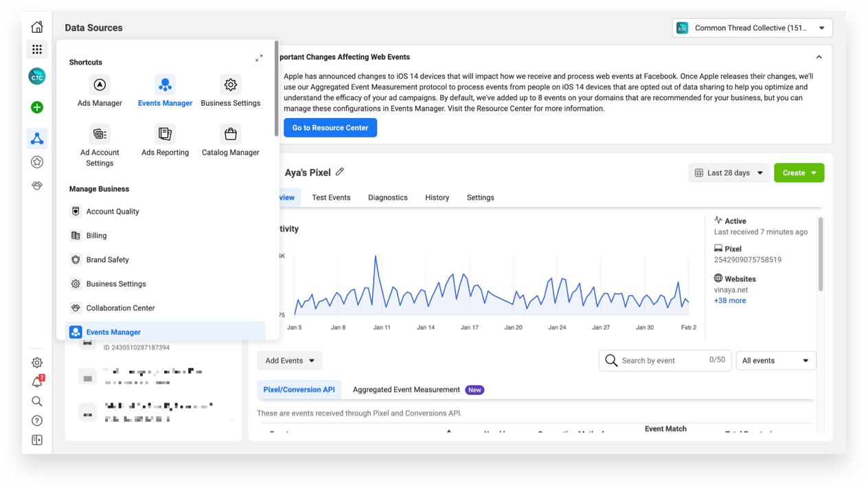
Task: Open Ads Manager shortcut icon
Action: 100,85
